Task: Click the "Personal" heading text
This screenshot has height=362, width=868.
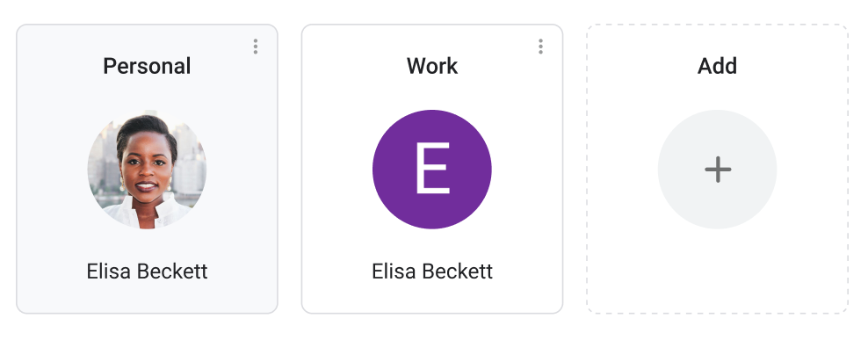Action: pyautogui.click(x=147, y=66)
